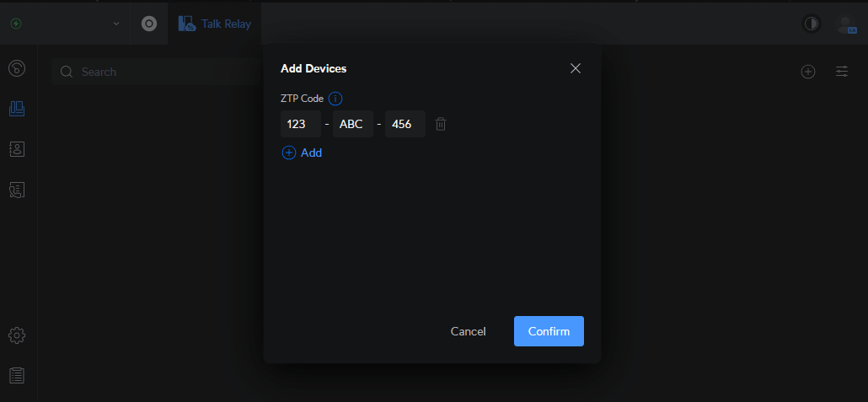Viewport: 868px width, 402px height.
Task: Open the call log sidebar icon
Action: (x=16, y=190)
